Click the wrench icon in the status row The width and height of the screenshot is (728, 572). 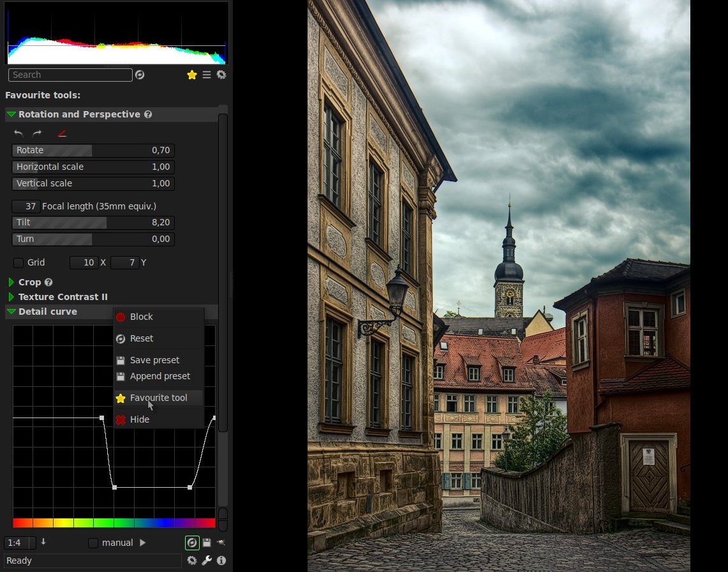click(207, 561)
